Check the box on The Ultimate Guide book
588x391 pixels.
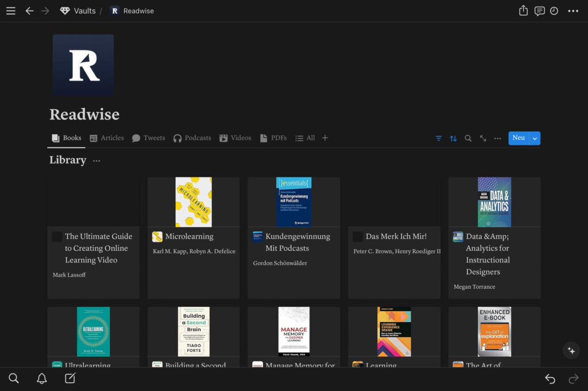pos(56,236)
